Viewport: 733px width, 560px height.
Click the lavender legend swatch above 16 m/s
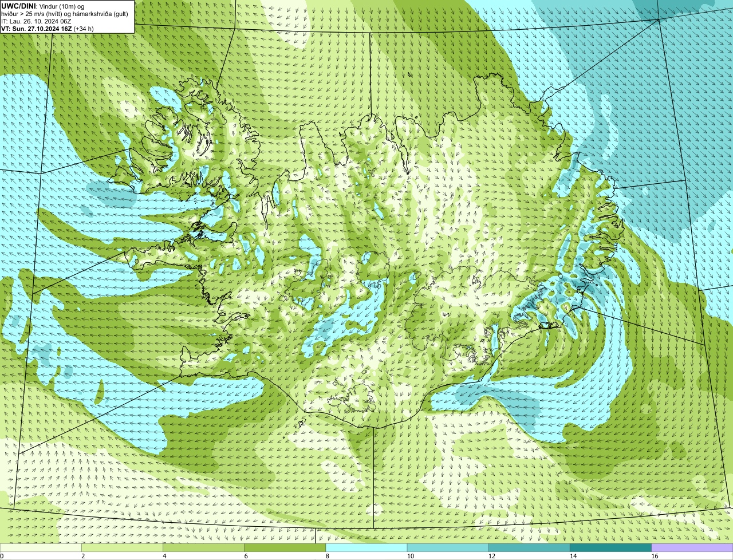(x=692, y=547)
